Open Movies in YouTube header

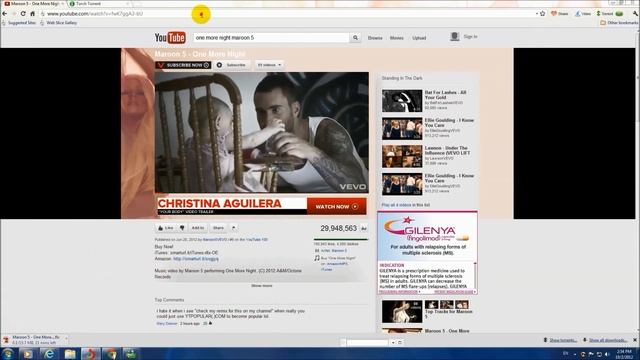click(x=396, y=38)
